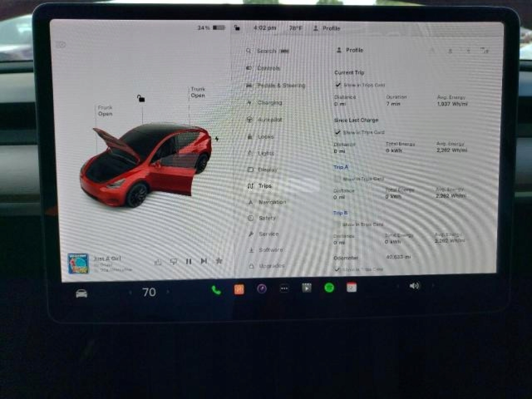The width and height of the screenshot is (532, 399).
Task: Tap the odometer mileage value
Action: tap(398, 257)
